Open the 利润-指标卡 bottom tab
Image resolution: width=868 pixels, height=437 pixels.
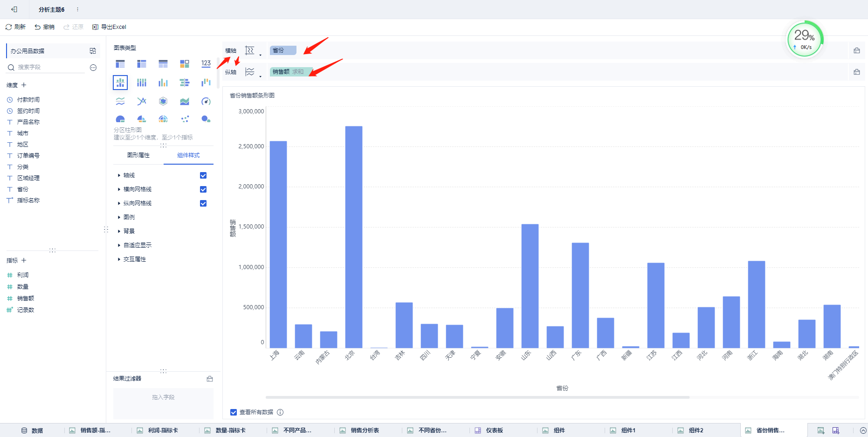[x=158, y=430]
